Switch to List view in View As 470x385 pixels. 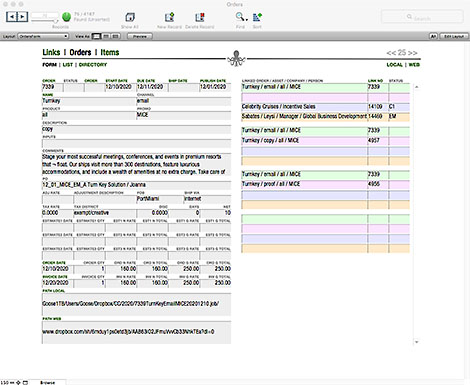[106, 36]
